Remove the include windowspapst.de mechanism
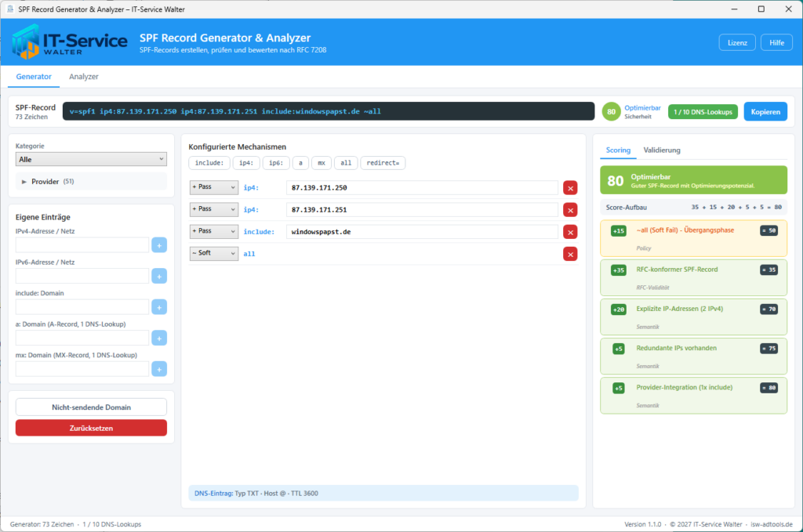Screen dimensions: 803x532 coord(570,232)
